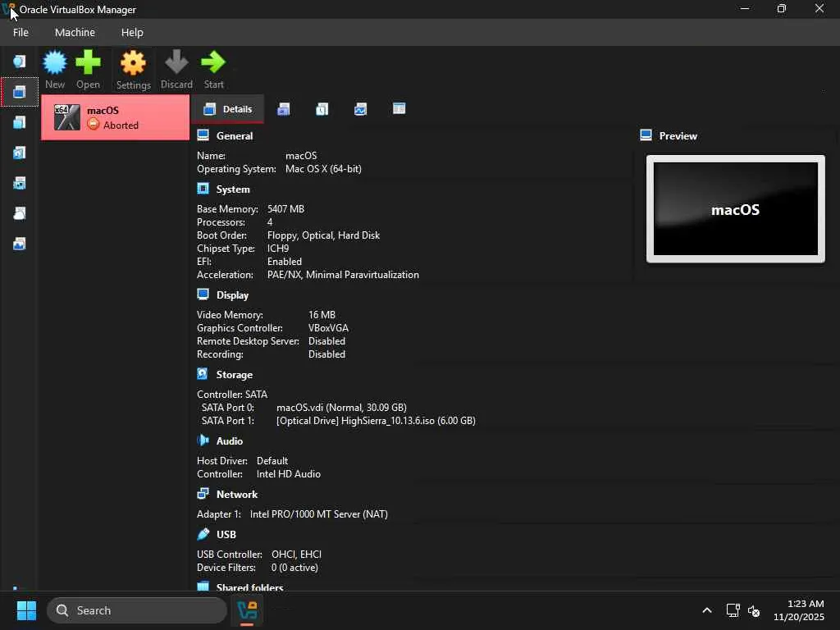This screenshot has height=630, width=840.
Task: Open the taskbar clock showing 1:23 AM
Action: pyautogui.click(x=799, y=610)
